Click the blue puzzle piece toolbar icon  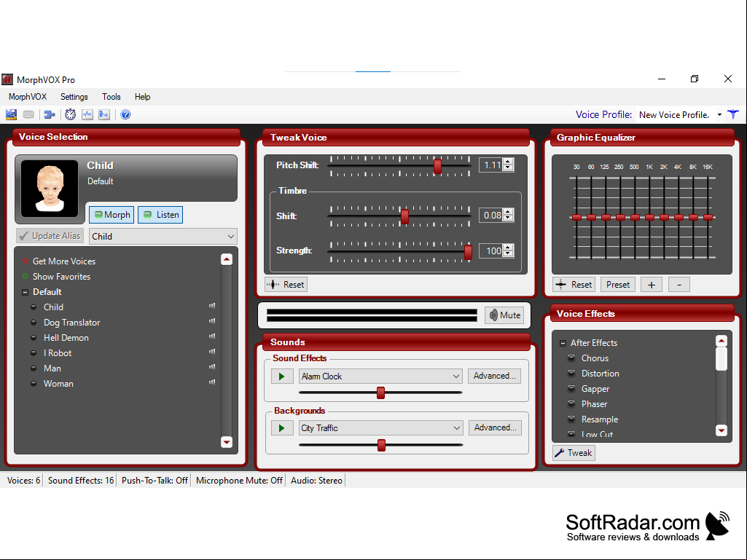[x=50, y=114]
